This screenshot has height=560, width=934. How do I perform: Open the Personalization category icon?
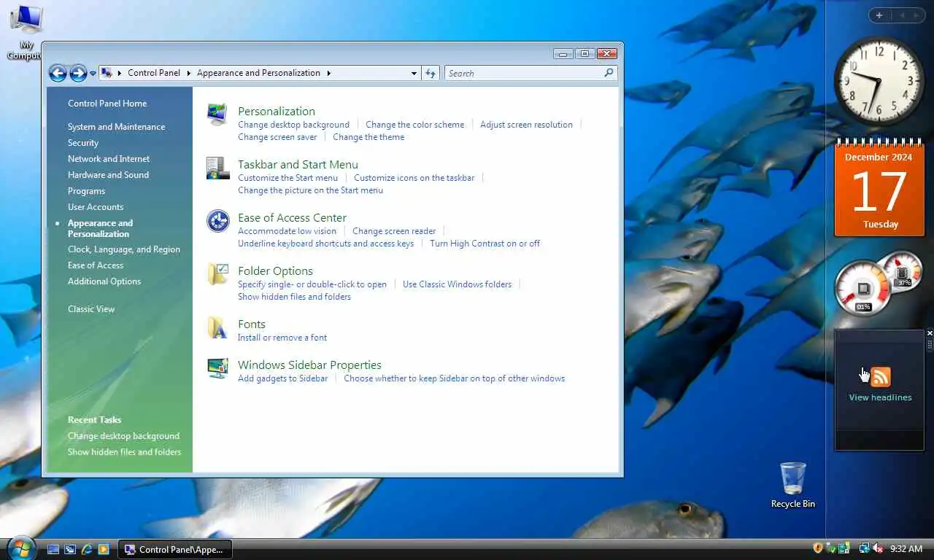(x=217, y=114)
